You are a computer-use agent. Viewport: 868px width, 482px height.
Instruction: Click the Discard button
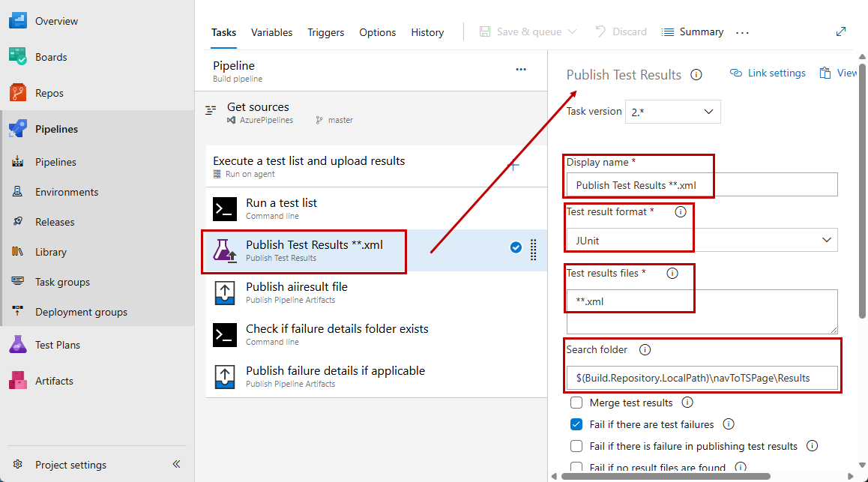[621, 31]
